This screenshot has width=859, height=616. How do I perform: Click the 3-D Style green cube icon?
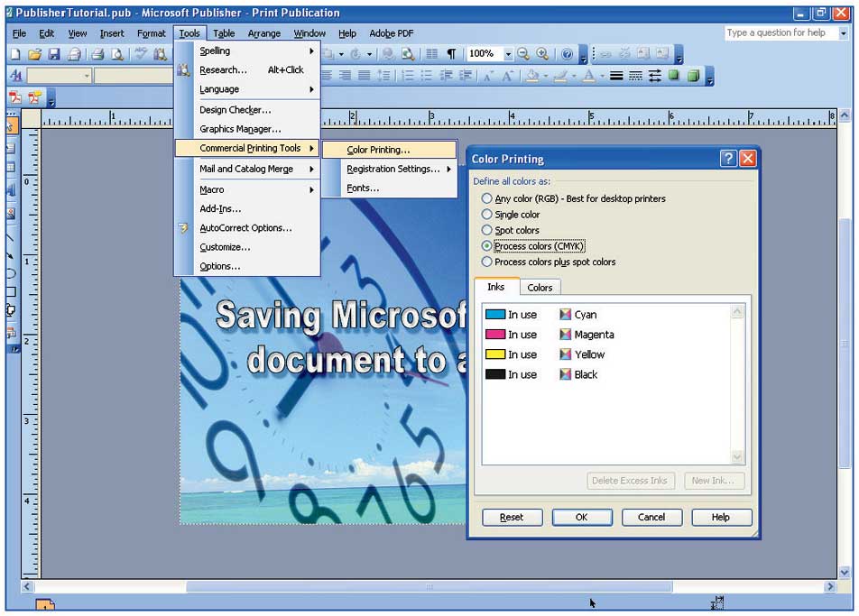click(x=693, y=76)
